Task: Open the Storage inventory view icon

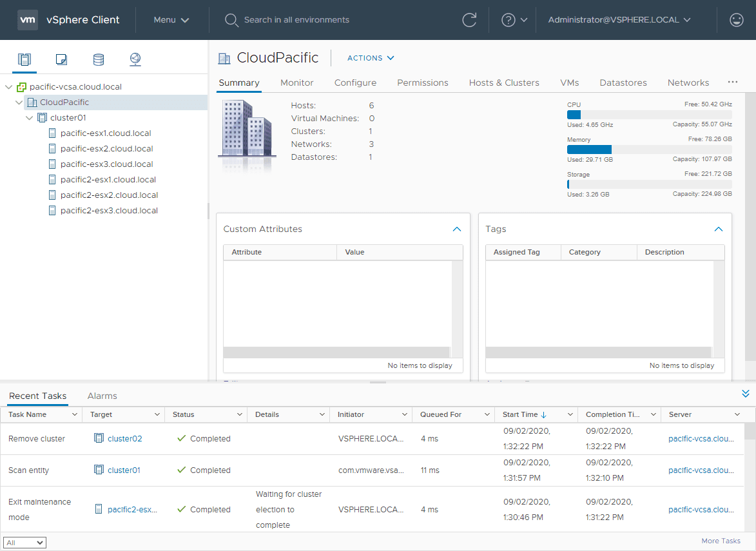Action: coord(98,60)
